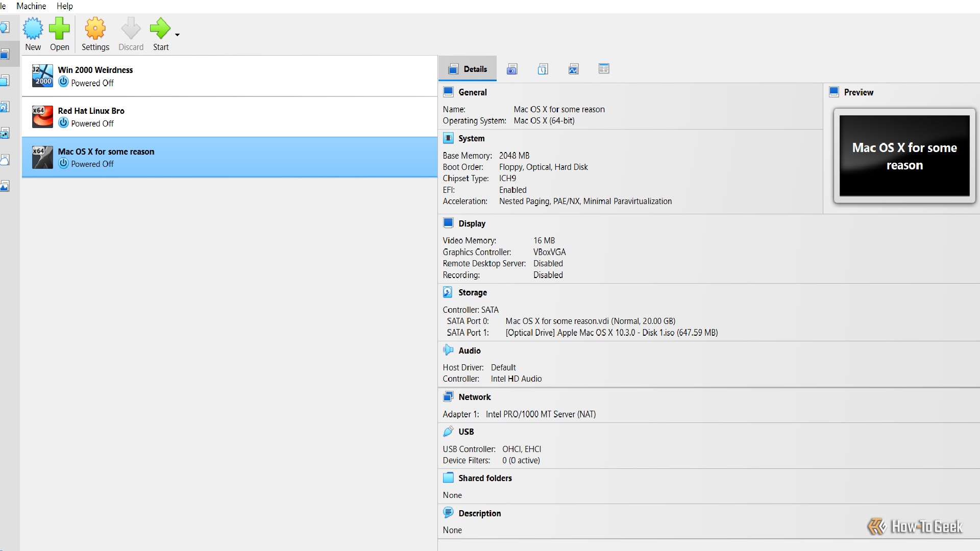Click the Preview panel header icon
Viewport: 980px width, 551px height.
834,92
